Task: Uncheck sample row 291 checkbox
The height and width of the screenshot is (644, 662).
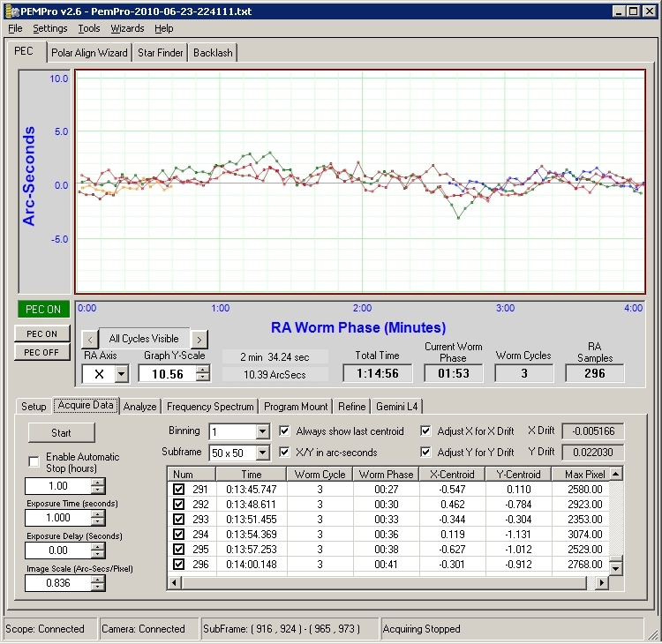Action: click(178, 489)
